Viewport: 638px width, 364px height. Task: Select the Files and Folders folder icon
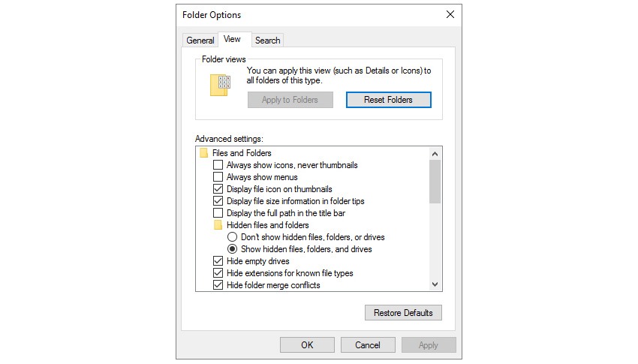point(204,153)
